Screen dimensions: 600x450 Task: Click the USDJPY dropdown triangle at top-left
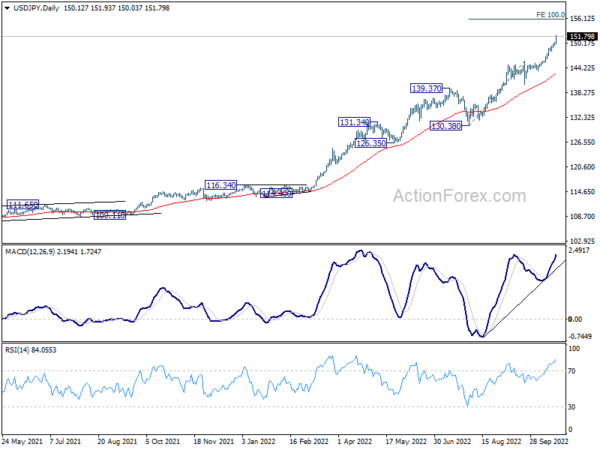coord(7,8)
